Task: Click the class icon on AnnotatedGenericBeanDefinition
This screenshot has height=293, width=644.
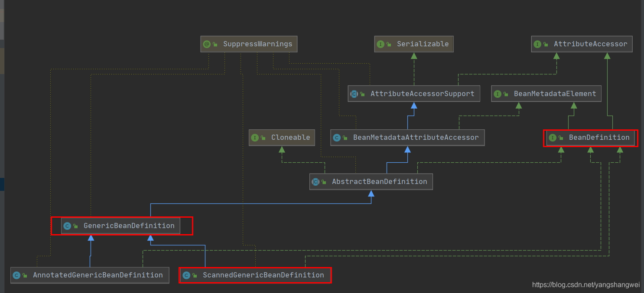Action: click(x=16, y=275)
